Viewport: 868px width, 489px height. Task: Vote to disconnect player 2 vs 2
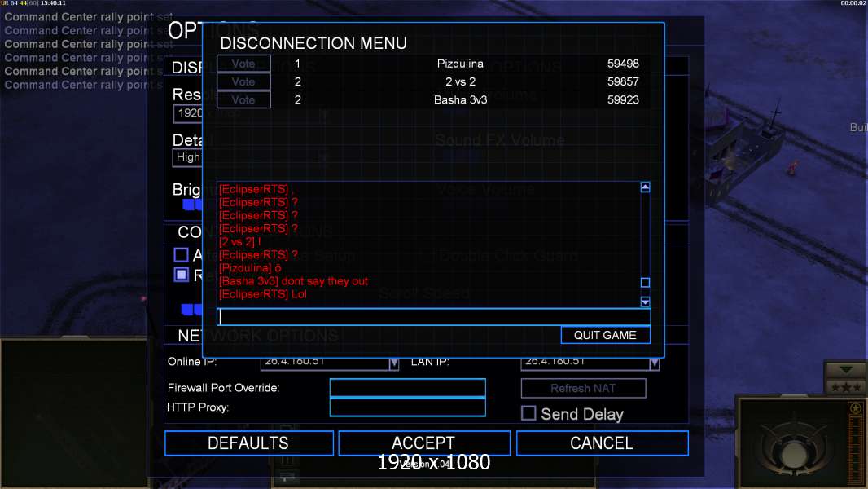coord(243,82)
